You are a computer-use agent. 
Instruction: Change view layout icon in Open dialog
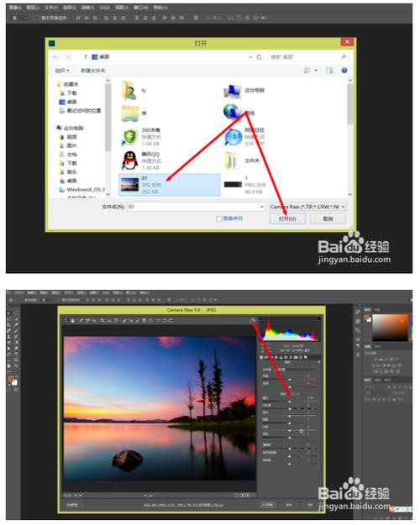pyautogui.click(x=307, y=71)
